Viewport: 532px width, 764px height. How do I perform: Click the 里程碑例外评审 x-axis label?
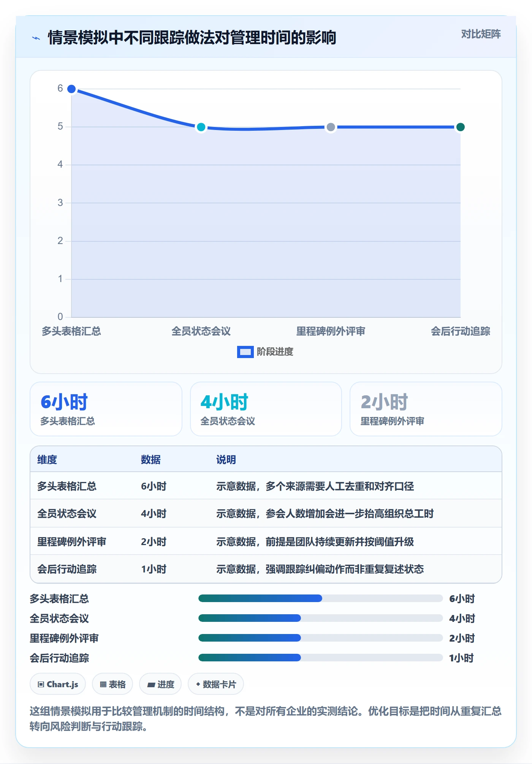(x=331, y=331)
